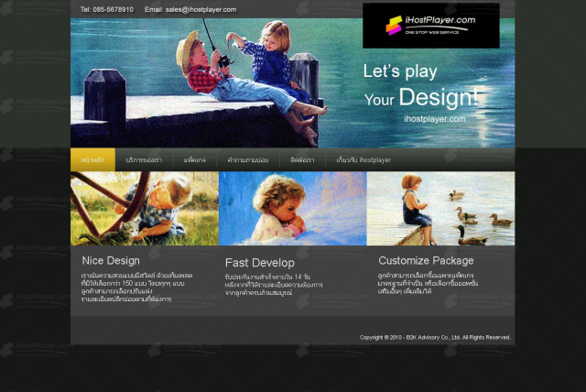The width and height of the screenshot is (586, 392).
Task: Click the sales@ihostplayer.com email link
Action: point(201,10)
